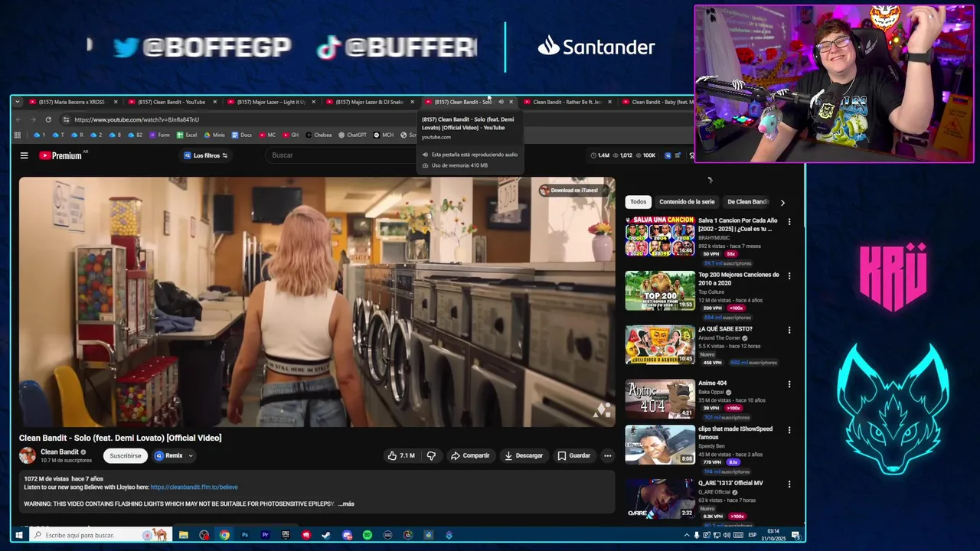Open the Excel bookmark
The image size is (980, 551).
(187, 135)
